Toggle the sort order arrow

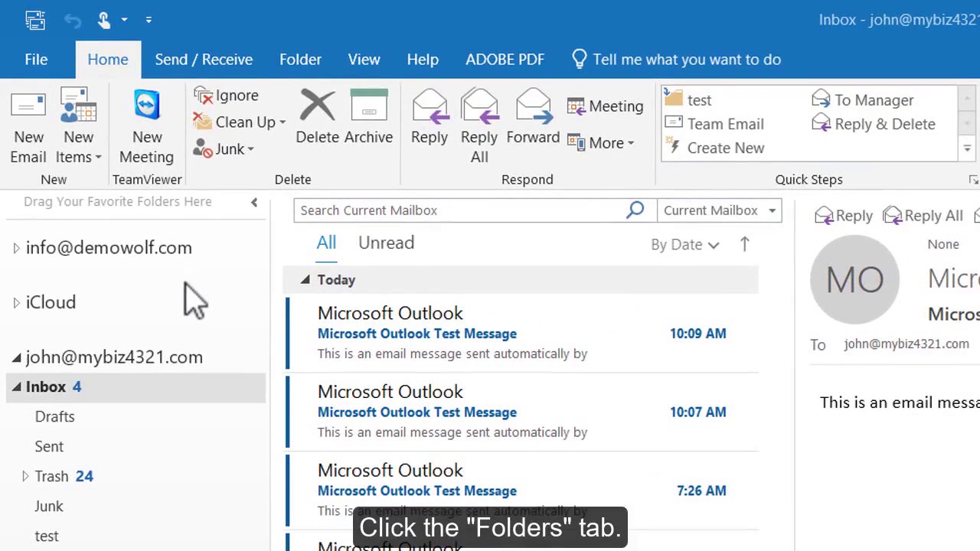(x=744, y=244)
